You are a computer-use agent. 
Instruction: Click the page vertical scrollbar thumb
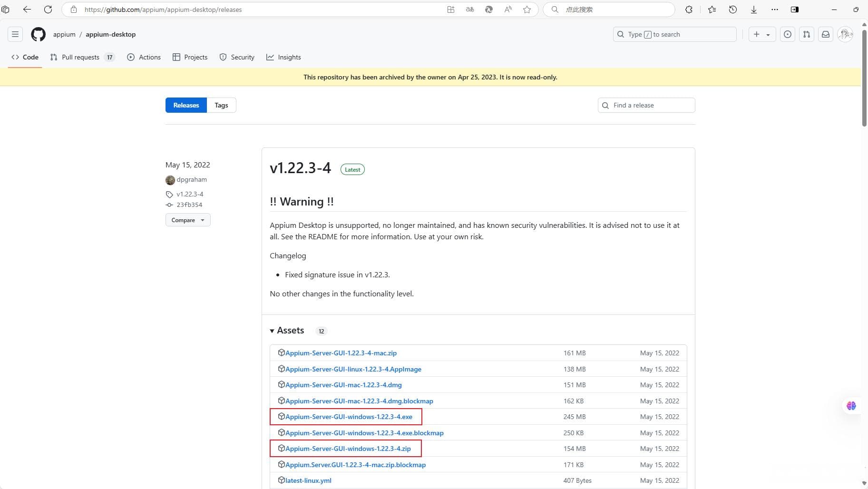tap(864, 78)
